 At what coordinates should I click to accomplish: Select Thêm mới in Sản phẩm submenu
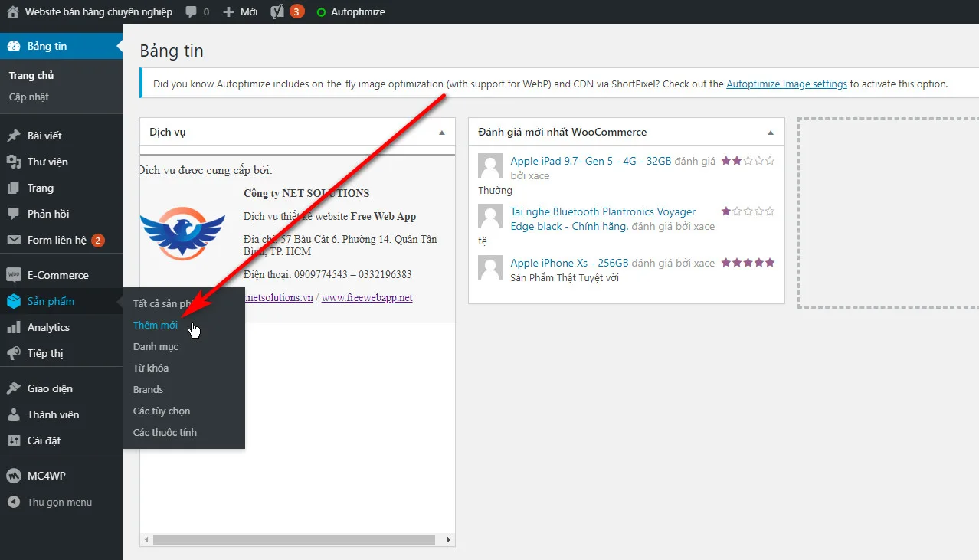click(156, 325)
